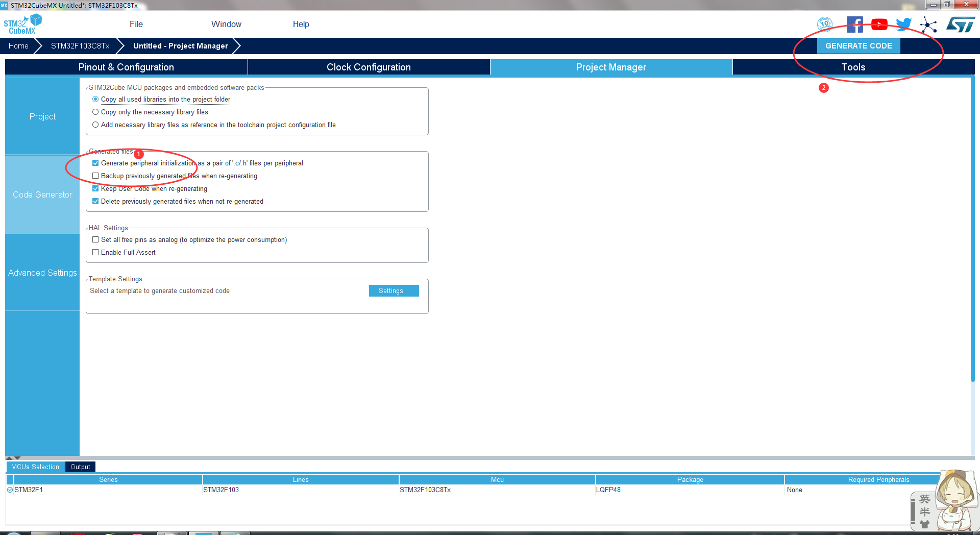The height and width of the screenshot is (535, 980).
Task: Open the 10th anniversary badge icon
Action: [825, 24]
